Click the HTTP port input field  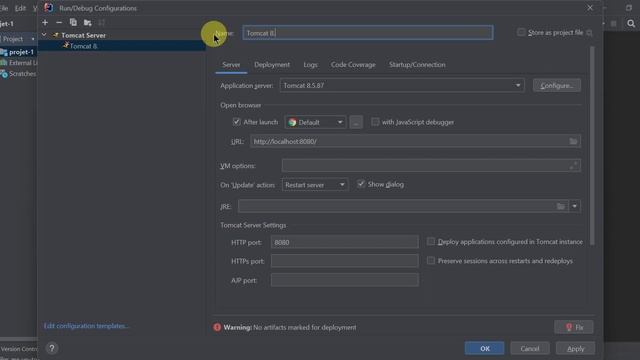[344, 242]
